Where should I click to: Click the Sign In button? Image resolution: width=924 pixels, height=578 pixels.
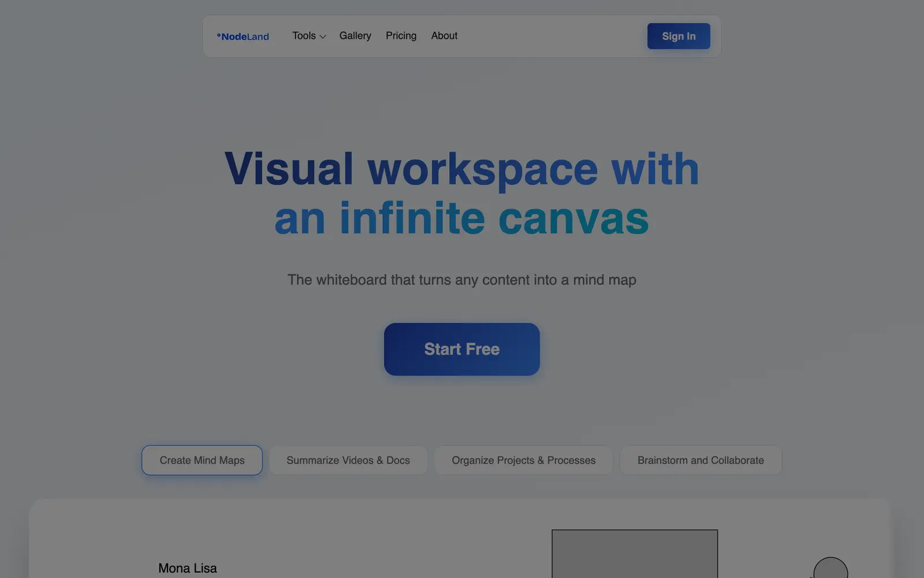679,36
